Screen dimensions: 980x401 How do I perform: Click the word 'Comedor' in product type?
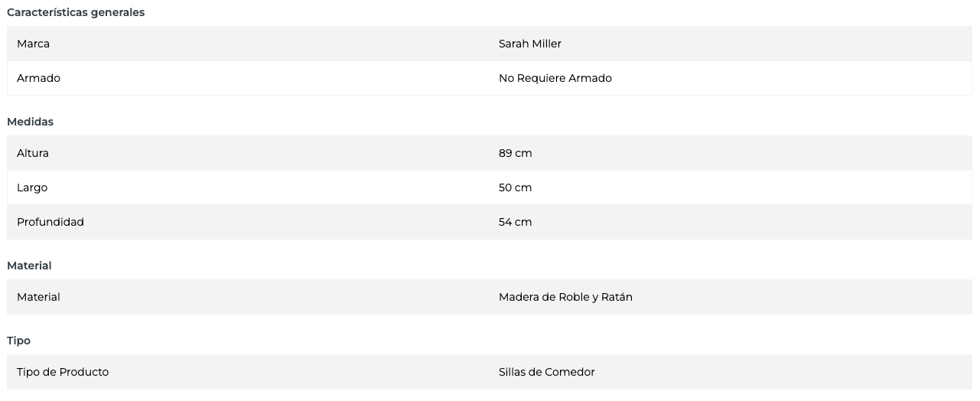[569, 372]
